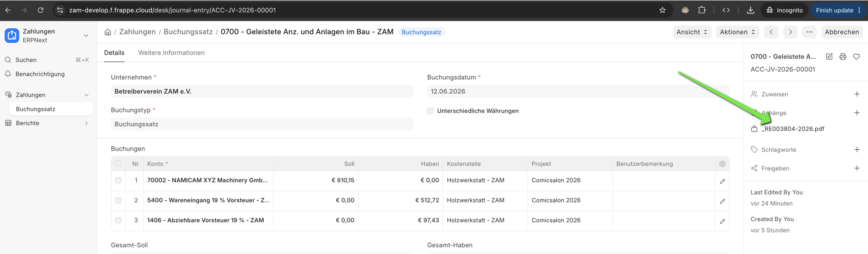868x254 pixels.
Task: Click the Zahlungen app logo icon
Action: [x=12, y=36]
